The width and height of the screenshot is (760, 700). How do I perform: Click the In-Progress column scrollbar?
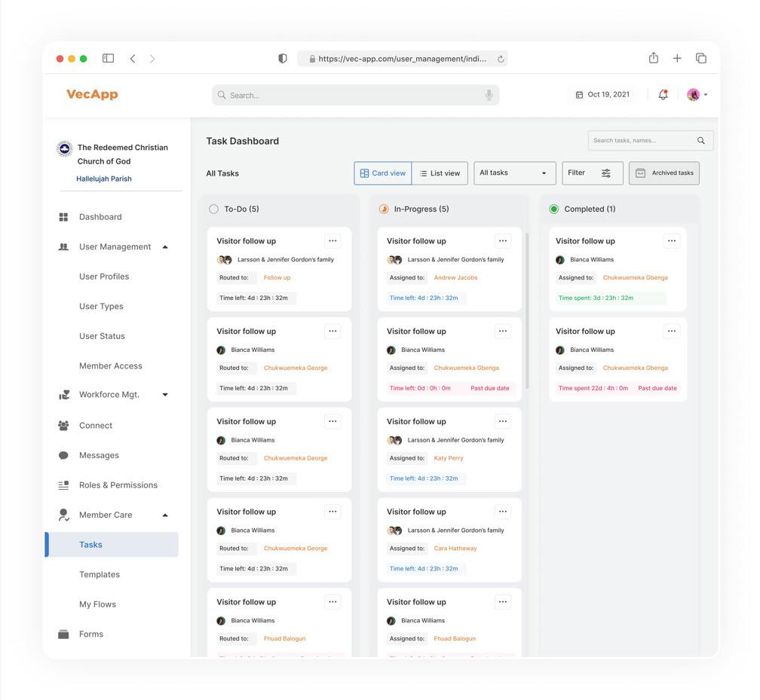pos(527,309)
